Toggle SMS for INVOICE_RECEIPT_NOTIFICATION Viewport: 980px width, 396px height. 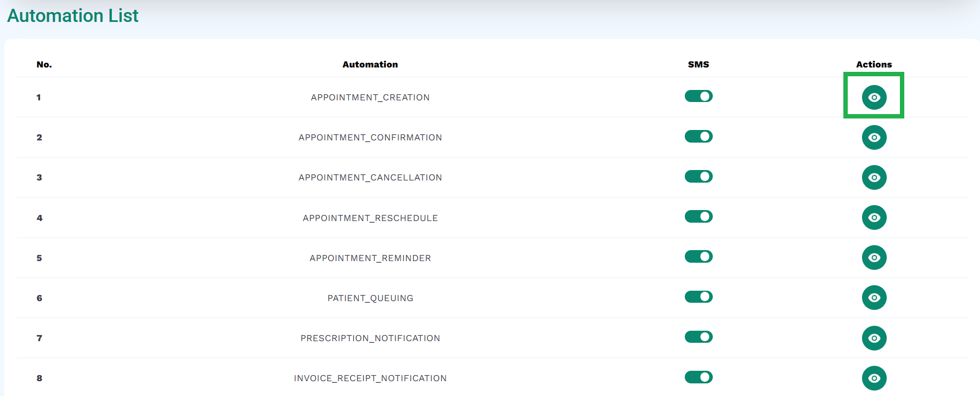tap(699, 377)
